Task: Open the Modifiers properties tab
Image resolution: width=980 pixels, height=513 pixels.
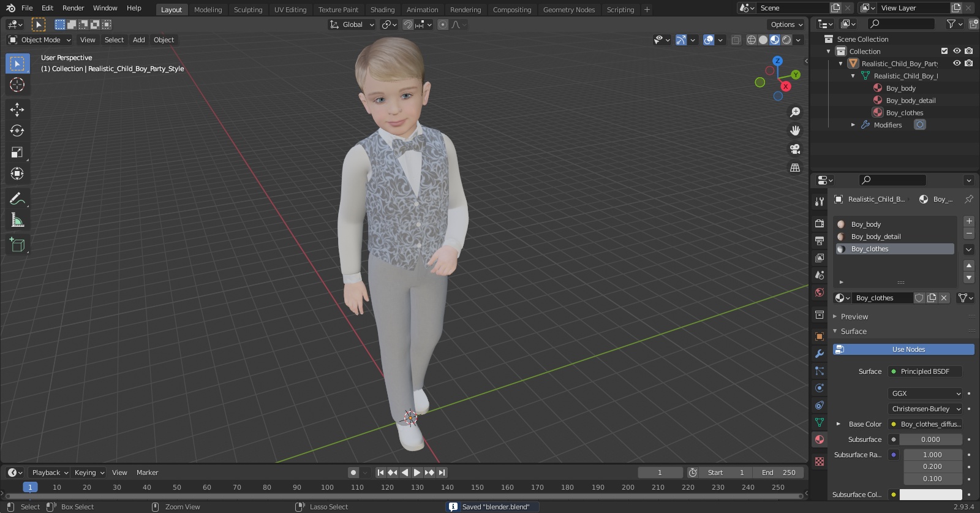Action: (820, 354)
